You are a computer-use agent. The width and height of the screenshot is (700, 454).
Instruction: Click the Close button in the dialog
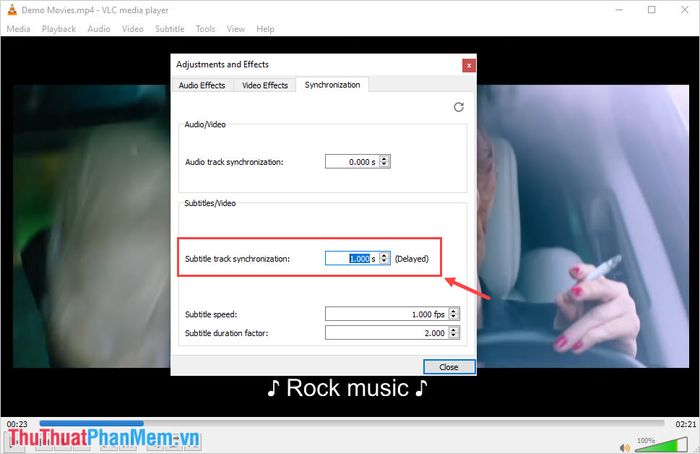coord(449,367)
